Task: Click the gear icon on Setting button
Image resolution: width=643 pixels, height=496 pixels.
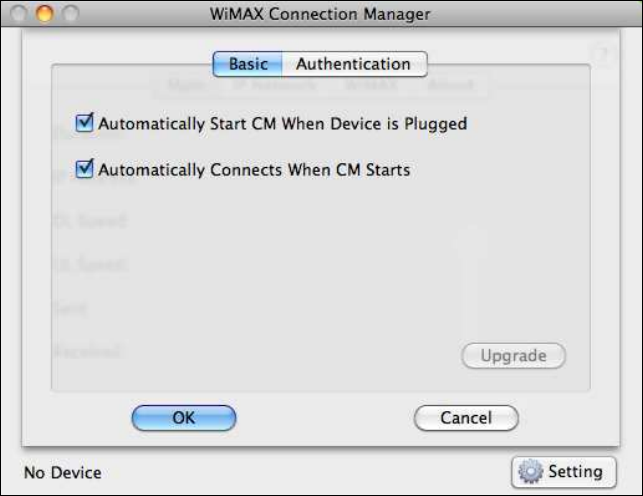Action: pyautogui.click(x=530, y=471)
